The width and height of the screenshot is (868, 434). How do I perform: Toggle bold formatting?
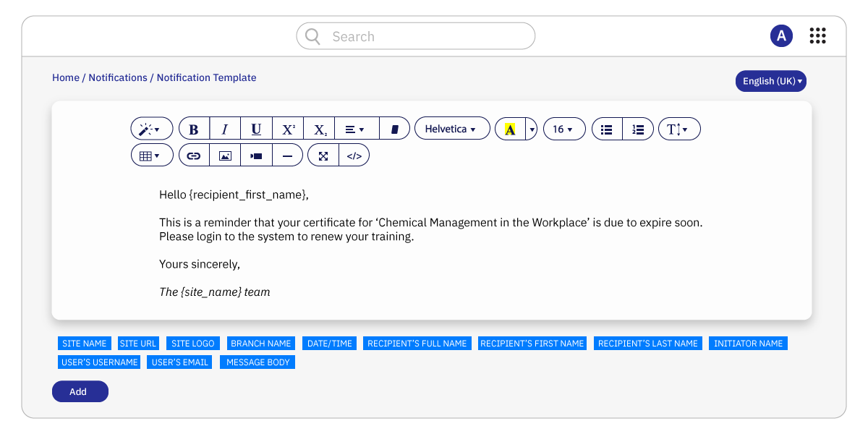(x=194, y=128)
